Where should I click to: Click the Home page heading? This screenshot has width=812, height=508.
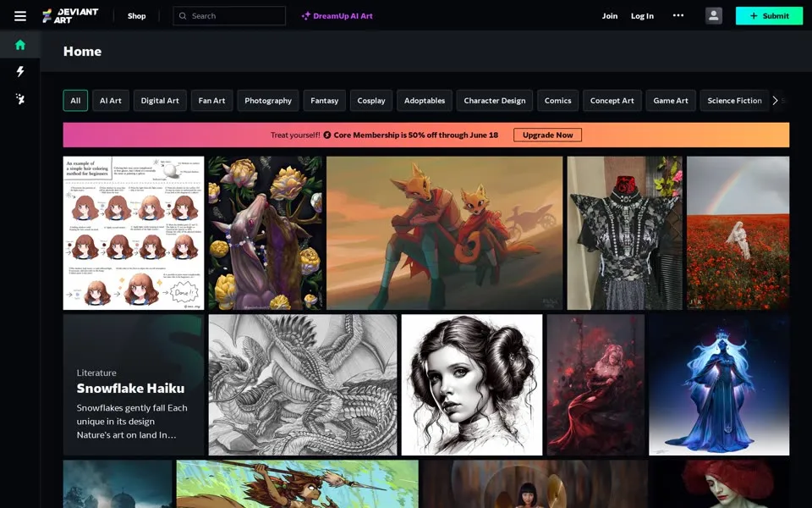point(82,52)
